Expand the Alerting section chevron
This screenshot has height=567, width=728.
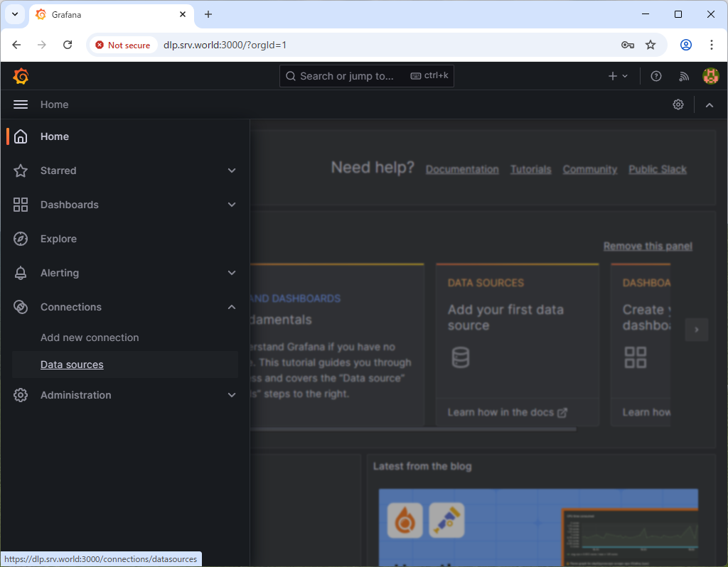click(x=232, y=273)
